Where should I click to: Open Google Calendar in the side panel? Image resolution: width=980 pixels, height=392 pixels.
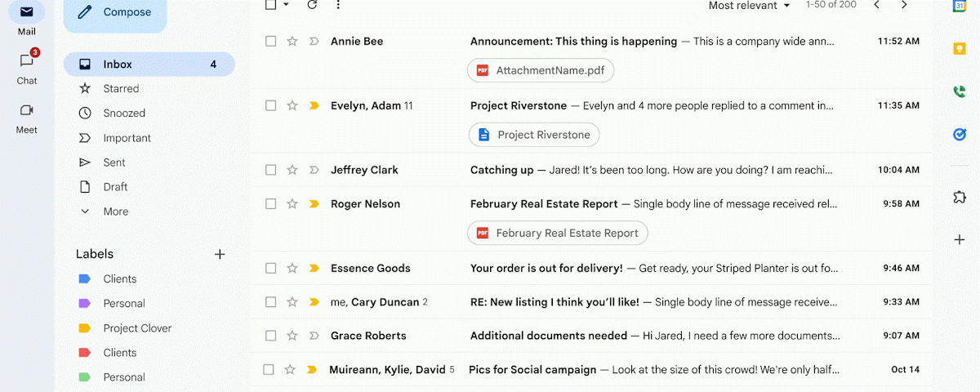tap(959, 6)
